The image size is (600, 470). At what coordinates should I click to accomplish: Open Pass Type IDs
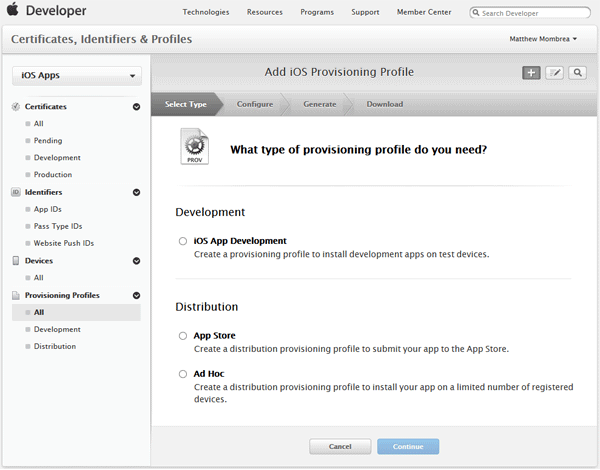(x=58, y=226)
